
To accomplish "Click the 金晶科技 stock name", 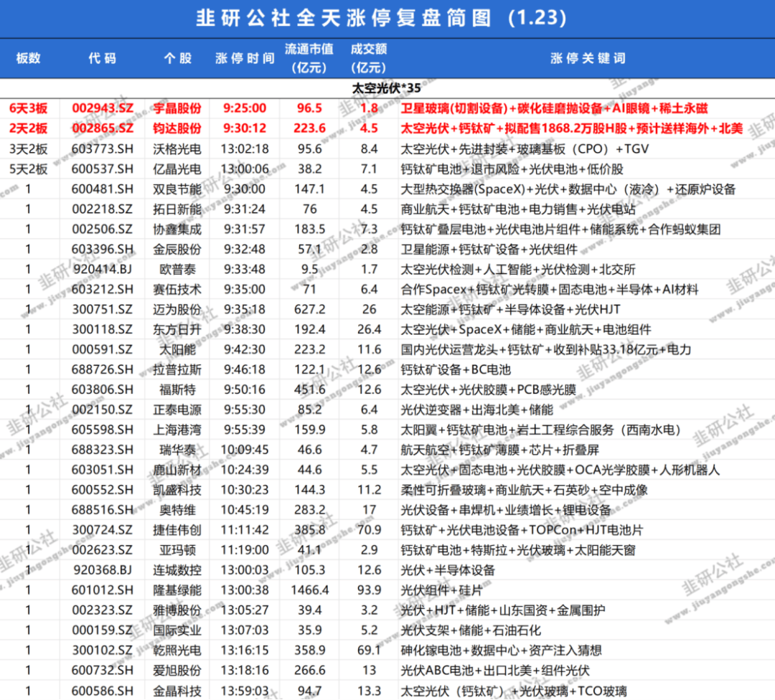I will click(178, 691).
